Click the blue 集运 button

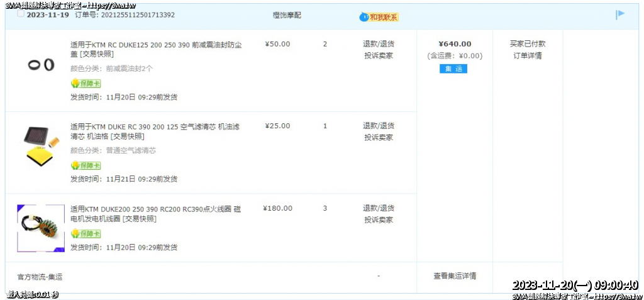[453, 69]
